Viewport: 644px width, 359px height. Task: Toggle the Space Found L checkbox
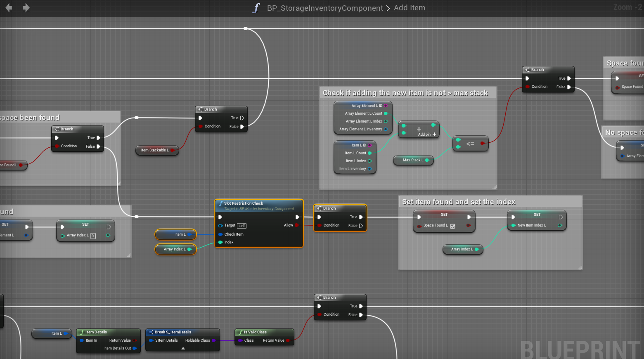pos(452,226)
